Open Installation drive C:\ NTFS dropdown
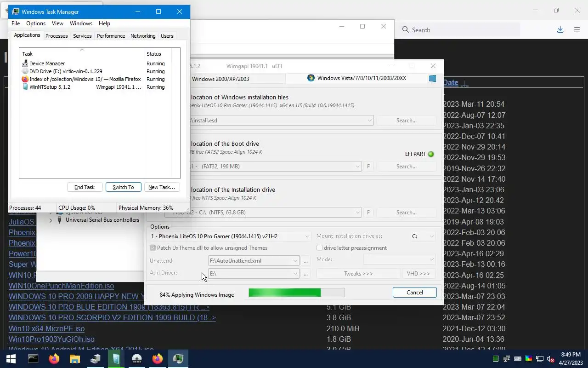The image size is (588, 368). (x=358, y=213)
